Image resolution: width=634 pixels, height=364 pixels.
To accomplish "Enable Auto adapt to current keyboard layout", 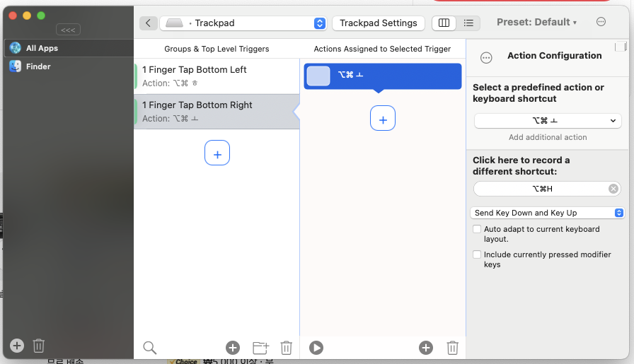I will pos(478,230).
